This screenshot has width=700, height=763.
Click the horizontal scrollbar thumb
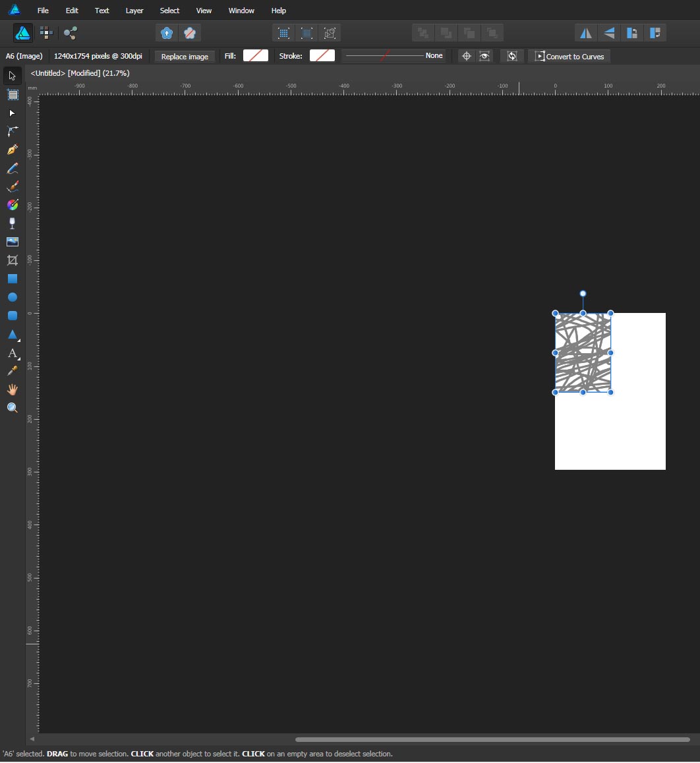coord(492,740)
